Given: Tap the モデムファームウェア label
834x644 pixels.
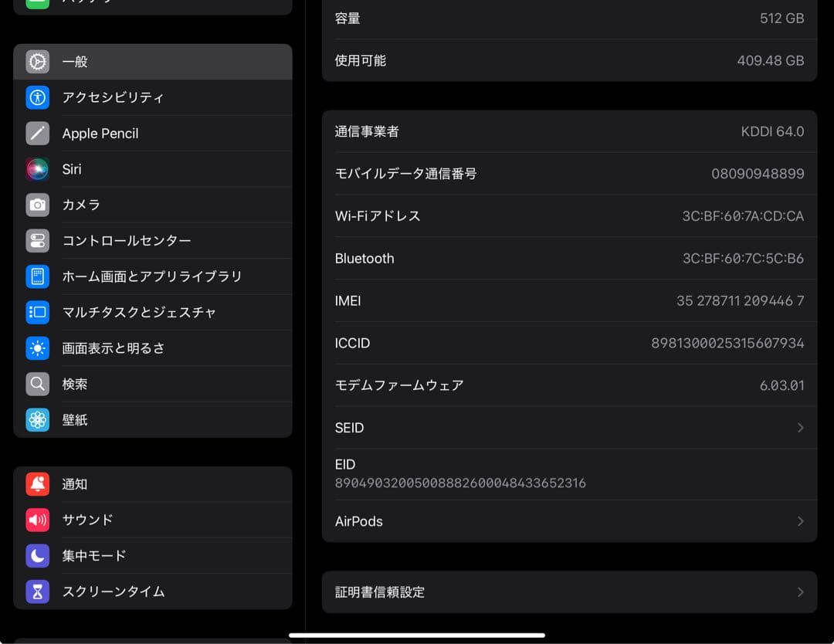Looking at the screenshot, I should point(399,385).
